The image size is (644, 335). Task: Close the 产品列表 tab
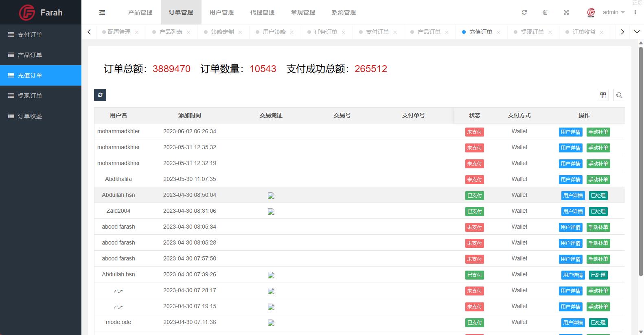(188, 32)
